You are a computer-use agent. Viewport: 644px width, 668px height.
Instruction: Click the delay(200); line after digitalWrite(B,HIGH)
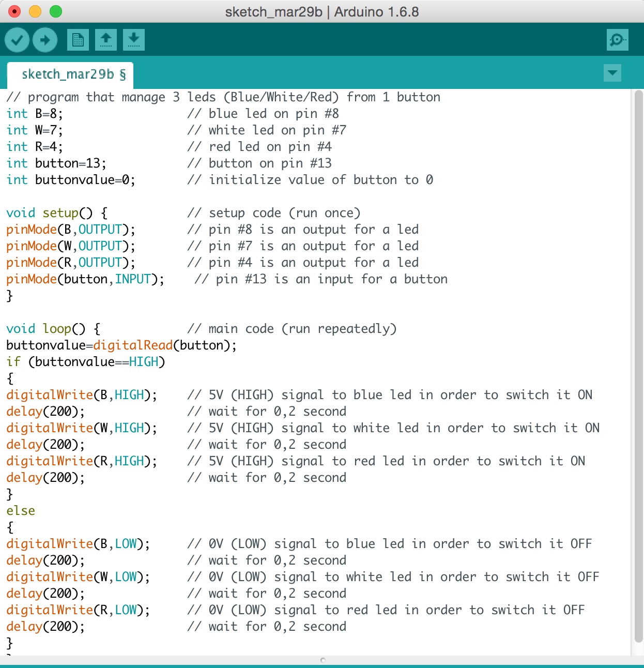point(45,412)
